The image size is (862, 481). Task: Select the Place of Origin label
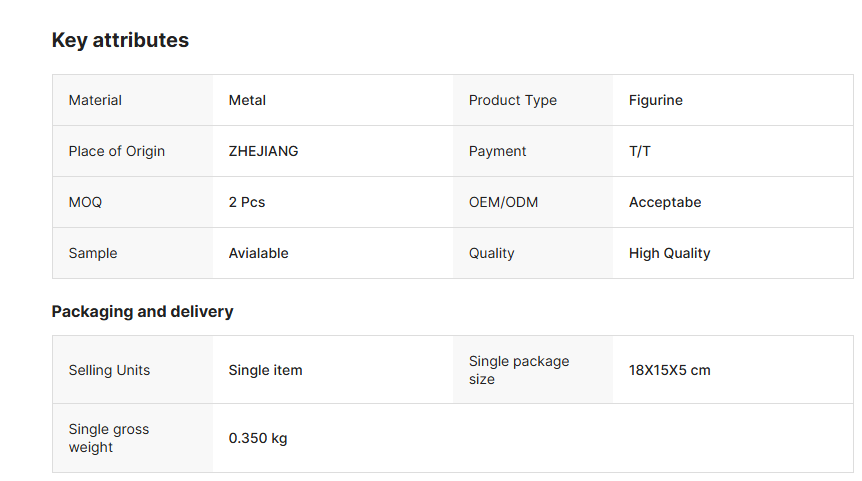click(116, 151)
